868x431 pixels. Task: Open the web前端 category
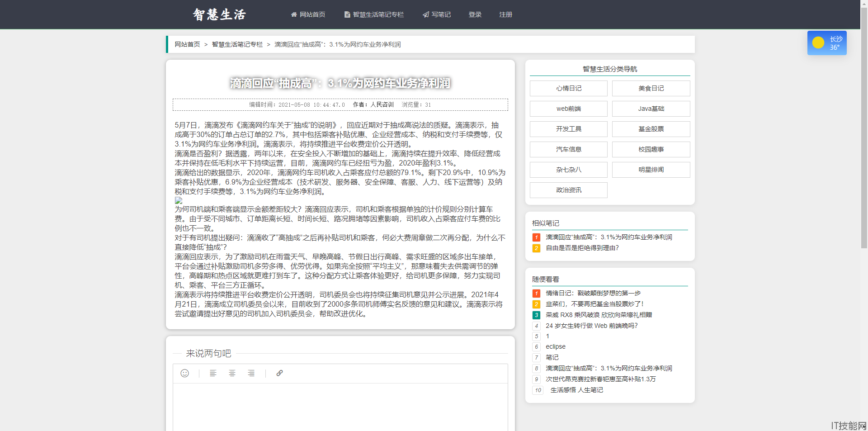coord(569,109)
